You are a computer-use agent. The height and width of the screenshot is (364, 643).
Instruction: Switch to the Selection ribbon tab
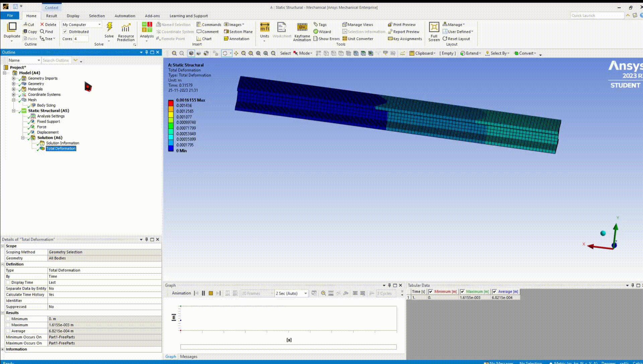pos(97,16)
